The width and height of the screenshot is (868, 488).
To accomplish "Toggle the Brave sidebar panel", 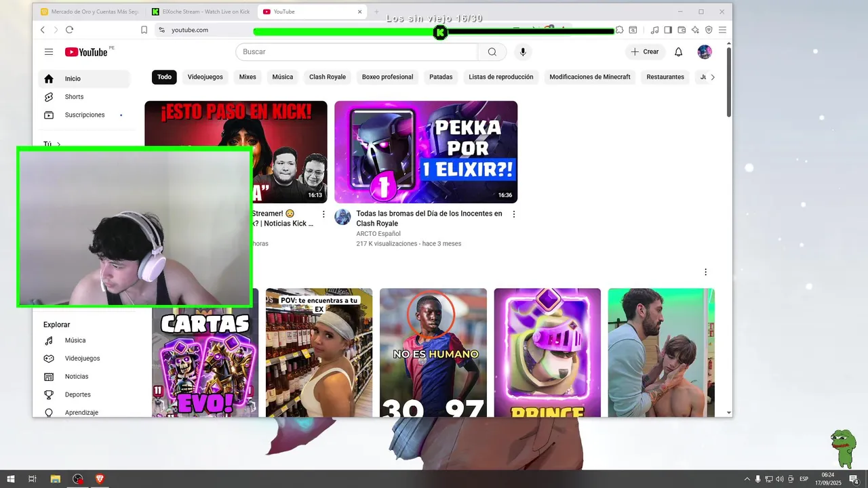I will point(668,30).
